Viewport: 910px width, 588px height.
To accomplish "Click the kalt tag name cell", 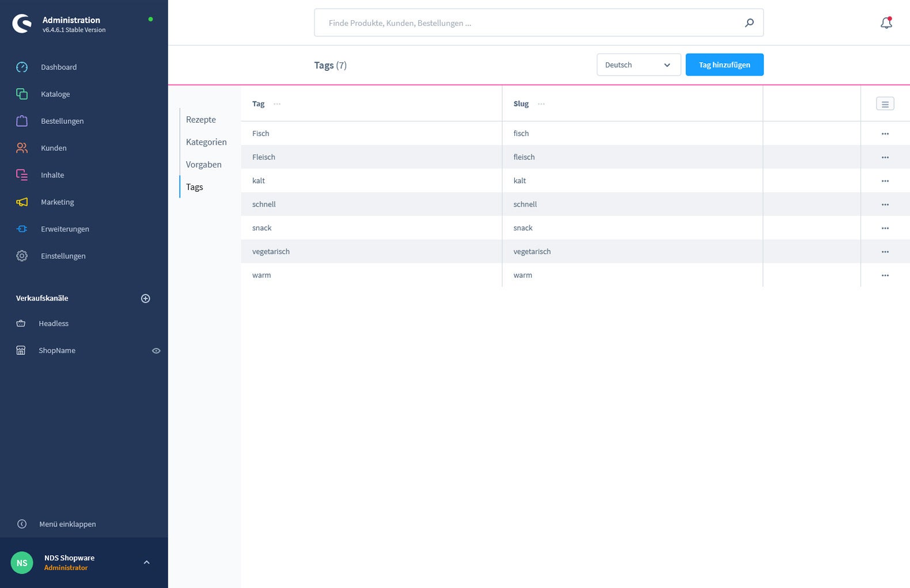I will [371, 181].
